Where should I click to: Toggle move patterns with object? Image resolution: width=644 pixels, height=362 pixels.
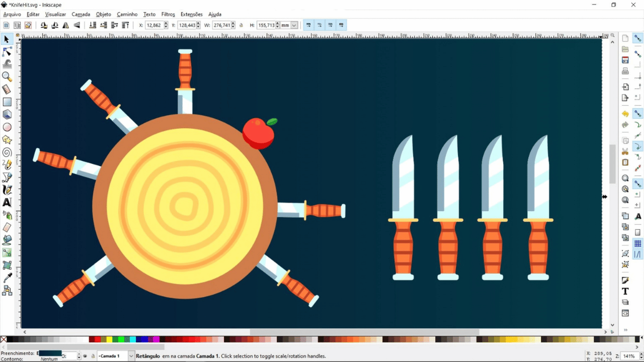pyautogui.click(x=342, y=25)
